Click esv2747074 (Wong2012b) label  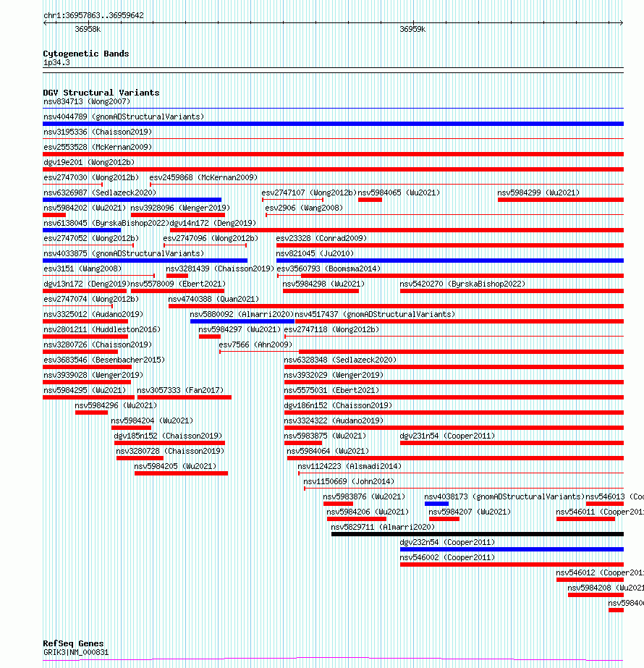(x=90, y=299)
